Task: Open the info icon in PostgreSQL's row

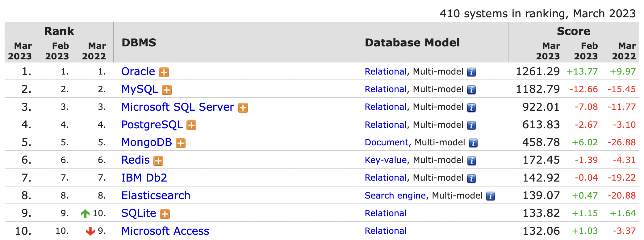Action: pos(471,125)
